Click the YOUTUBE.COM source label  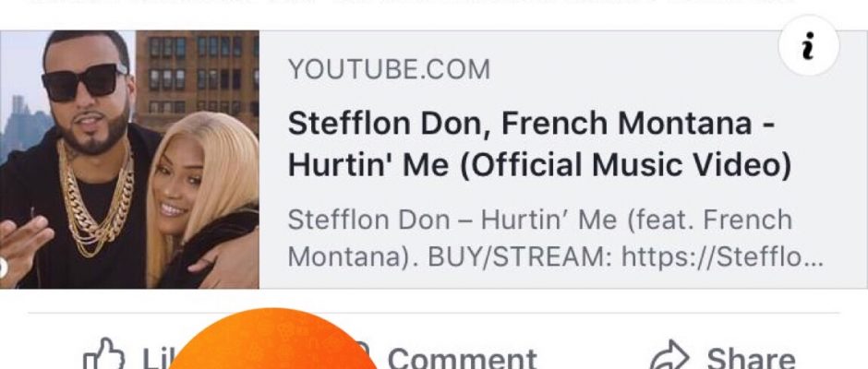pyautogui.click(x=389, y=69)
